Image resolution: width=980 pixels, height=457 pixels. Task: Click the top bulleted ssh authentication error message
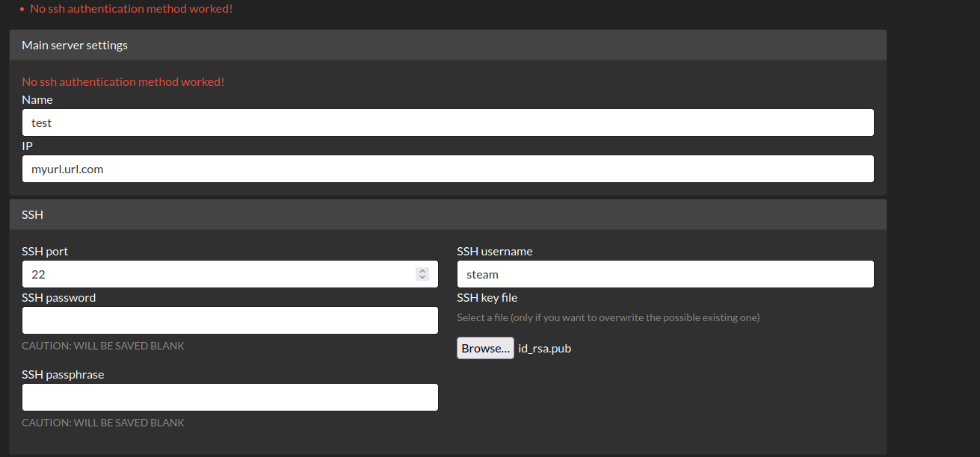[x=132, y=9]
